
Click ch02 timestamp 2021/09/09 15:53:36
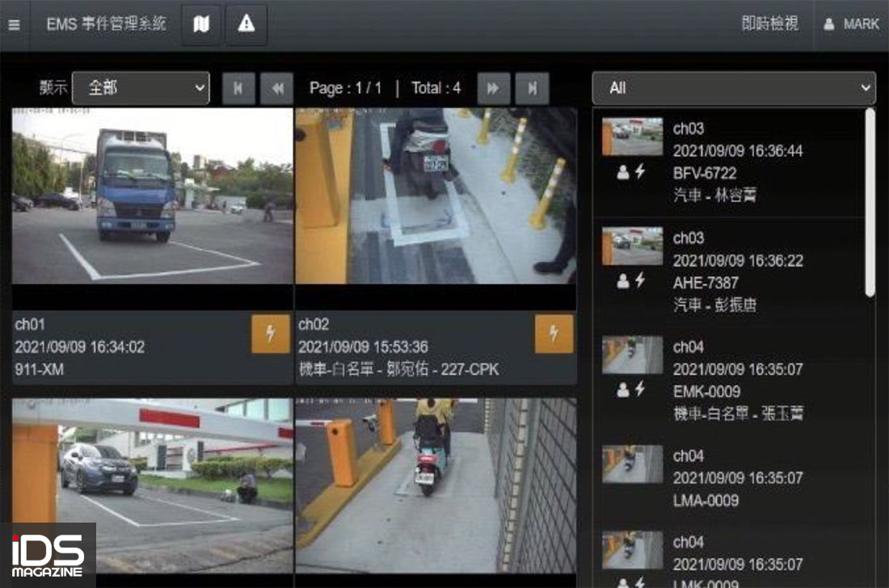coord(363,346)
